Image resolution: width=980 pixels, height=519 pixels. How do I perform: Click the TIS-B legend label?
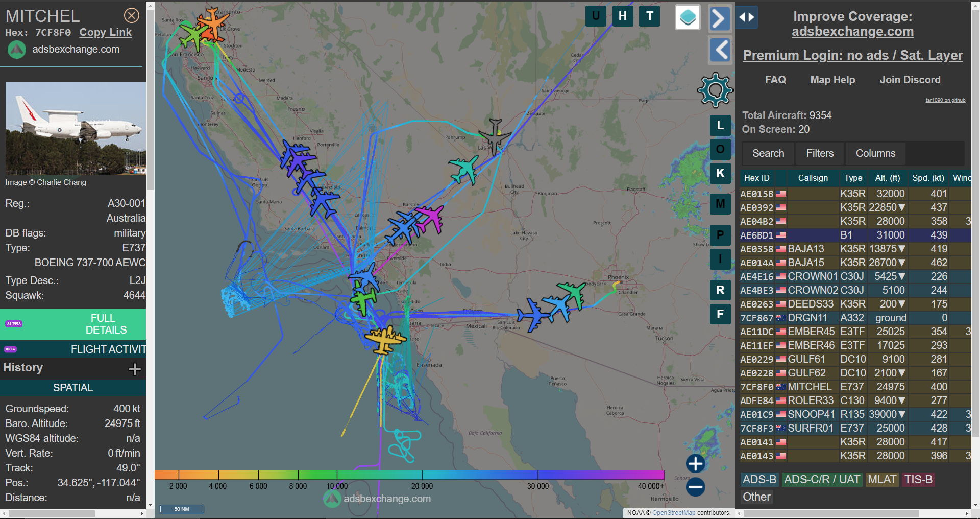(x=918, y=480)
